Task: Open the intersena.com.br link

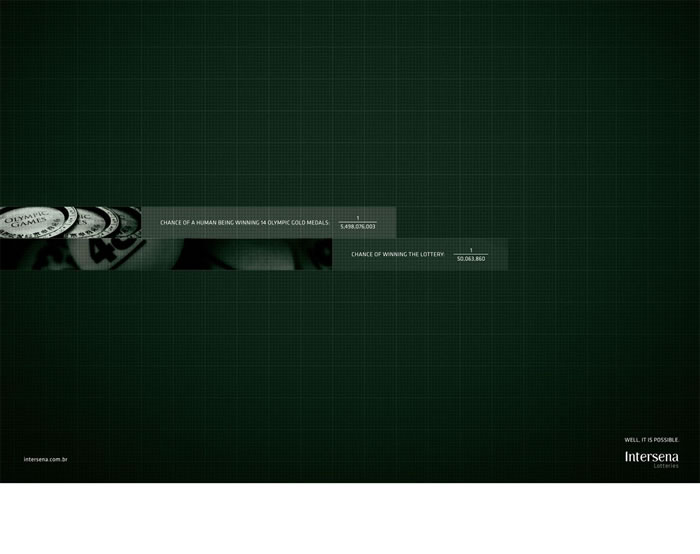Action: (x=44, y=459)
